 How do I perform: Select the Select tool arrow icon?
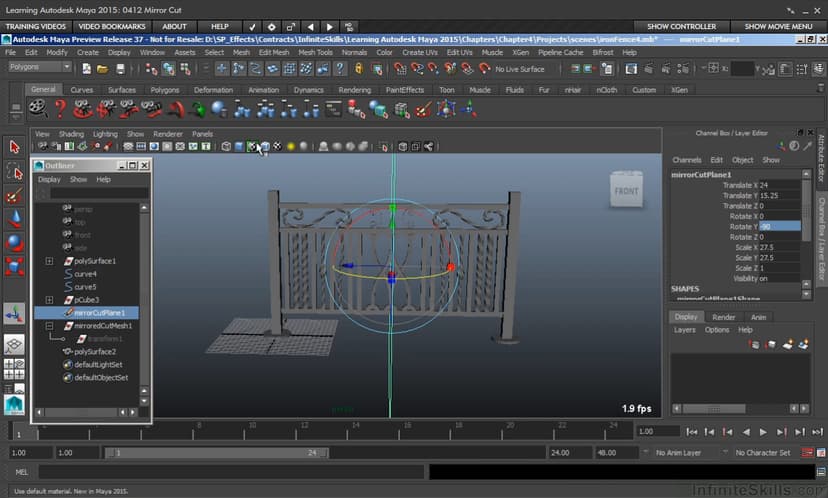(14, 147)
